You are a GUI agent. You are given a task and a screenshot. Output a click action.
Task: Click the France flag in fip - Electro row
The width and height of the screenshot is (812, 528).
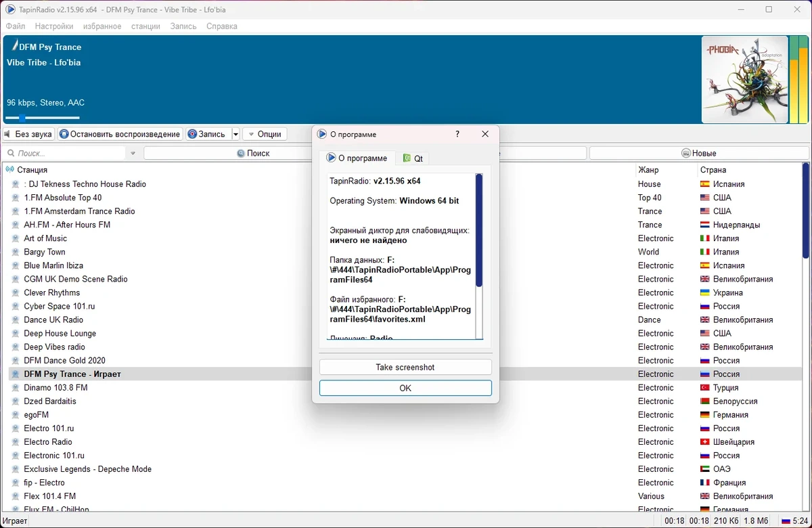pyautogui.click(x=704, y=483)
